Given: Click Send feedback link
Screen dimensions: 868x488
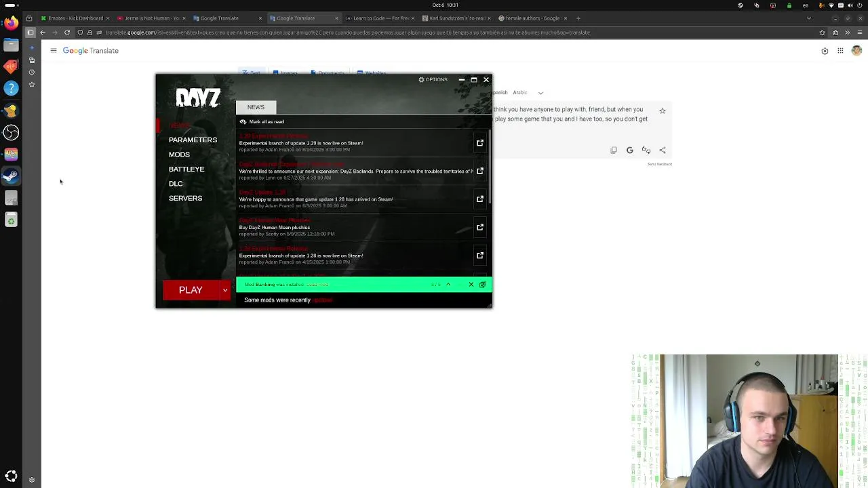Looking at the screenshot, I should pos(660,164).
